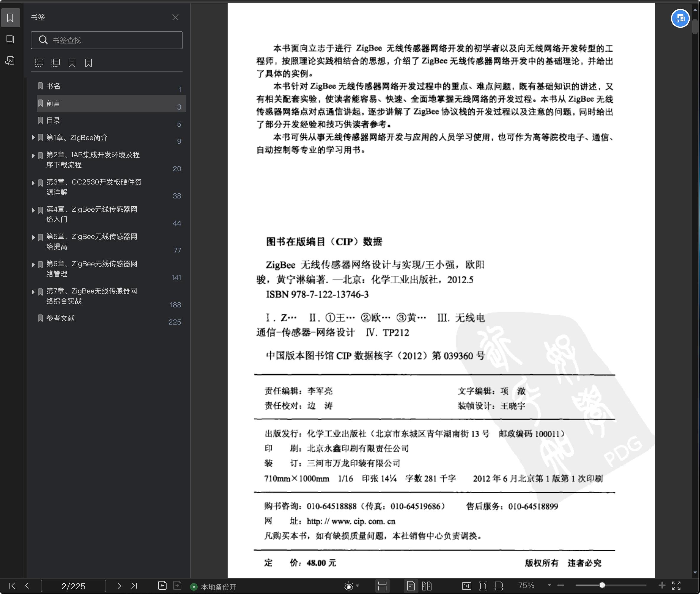Click the website http://www.cip.com.cn text
Image resolution: width=700 pixels, height=594 pixels.
pyautogui.click(x=351, y=521)
